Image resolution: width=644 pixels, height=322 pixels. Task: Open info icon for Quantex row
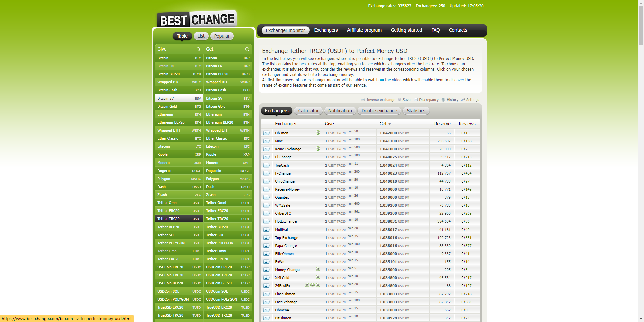coord(266,197)
